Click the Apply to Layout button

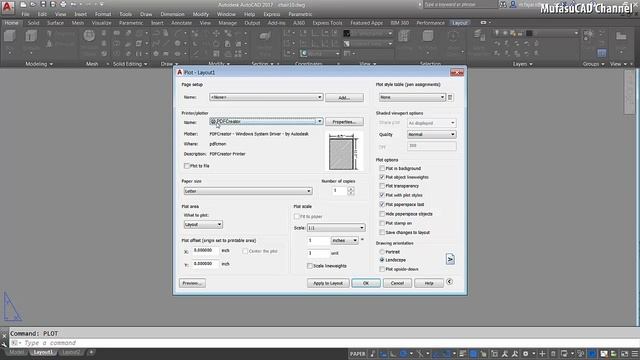point(328,283)
